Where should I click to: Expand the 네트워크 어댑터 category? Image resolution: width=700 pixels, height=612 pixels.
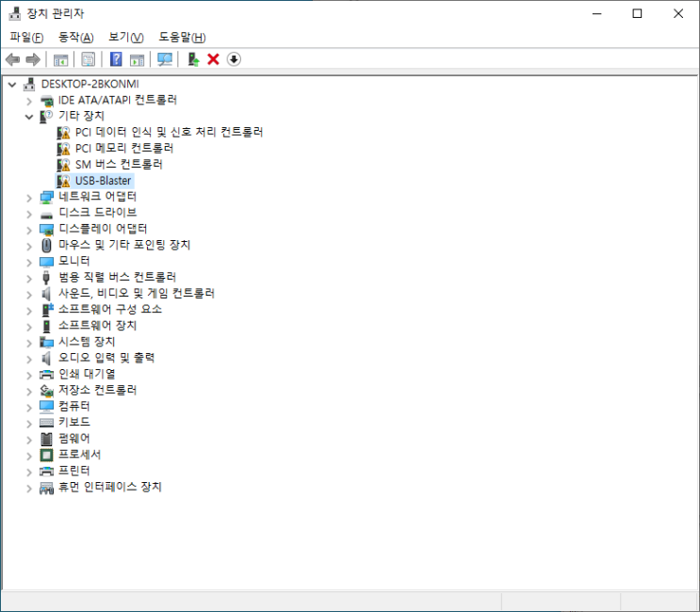29,198
